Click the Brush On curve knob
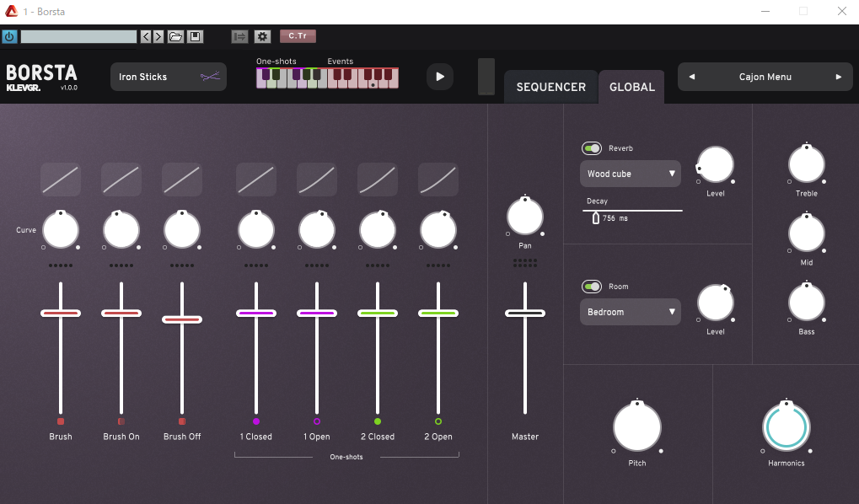 pyautogui.click(x=121, y=229)
